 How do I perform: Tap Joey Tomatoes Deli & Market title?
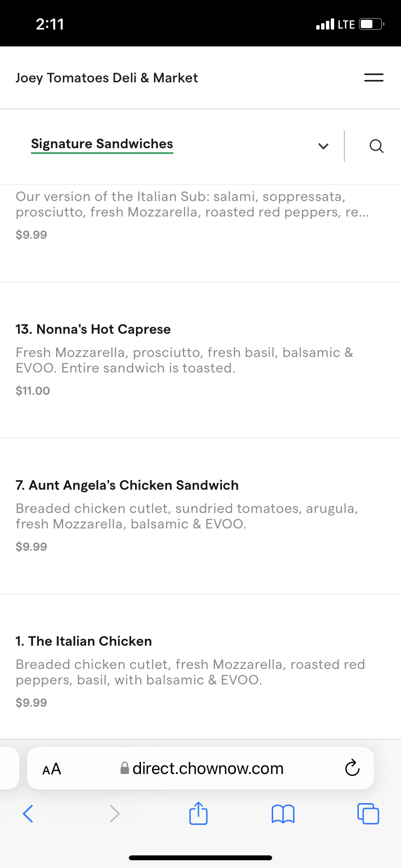[107, 78]
